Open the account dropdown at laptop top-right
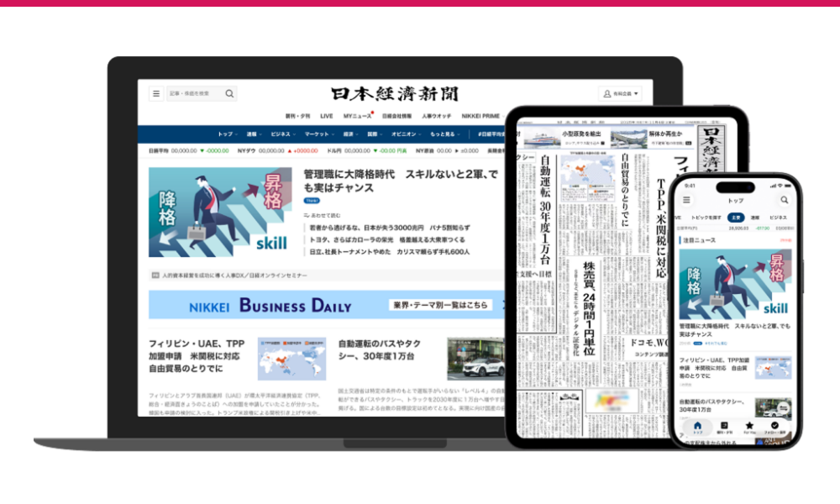The height and width of the screenshot is (504, 840). click(x=621, y=94)
